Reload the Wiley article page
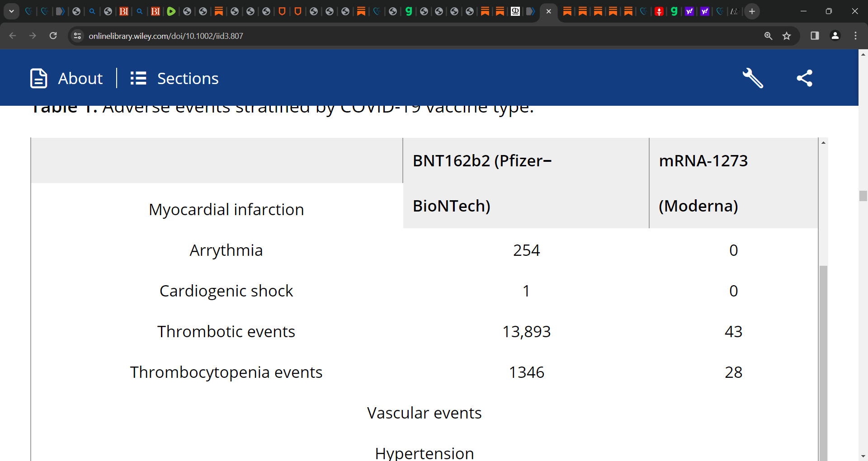 pos(53,36)
